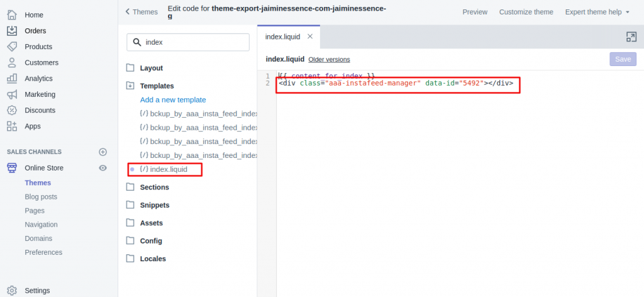
Task: Open Navigation under Online Store
Action: click(x=41, y=225)
